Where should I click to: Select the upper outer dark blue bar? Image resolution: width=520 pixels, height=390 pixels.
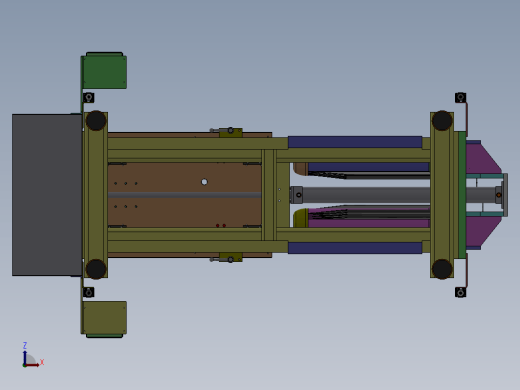355,142
